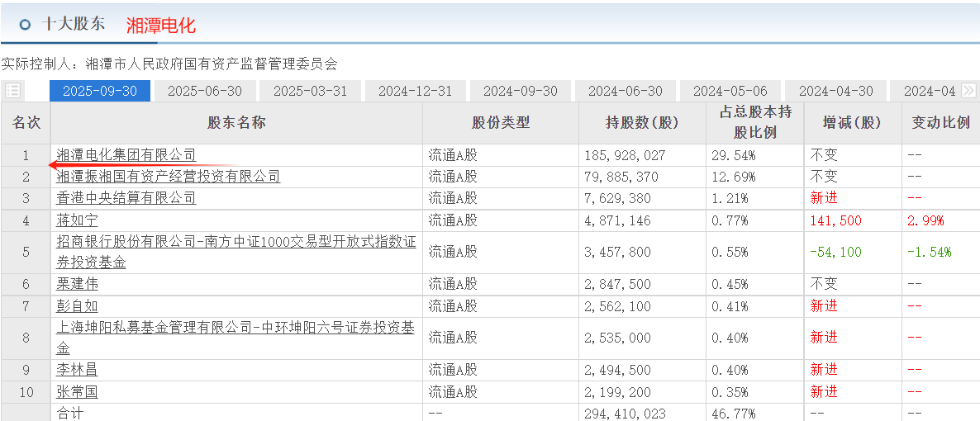Switch to the 2024-09-30 tab
Screen dimensions: 980x421
[x=520, y=91]
